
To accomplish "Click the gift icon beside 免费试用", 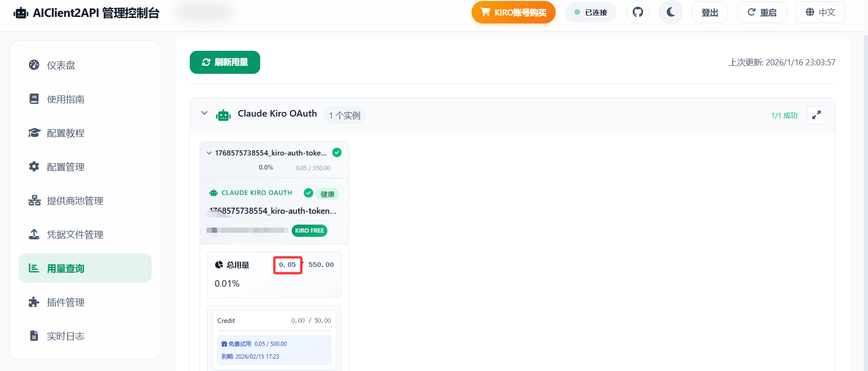I will tap(224, 344).
